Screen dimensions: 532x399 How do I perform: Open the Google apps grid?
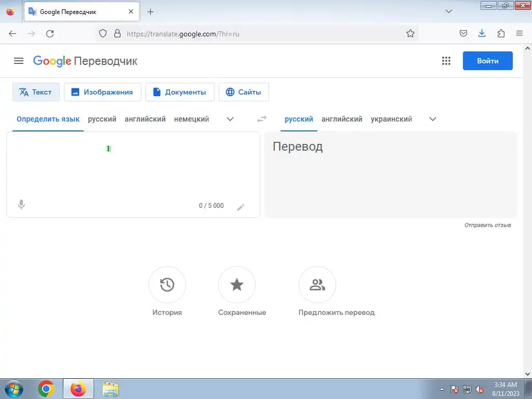(446, 61)
